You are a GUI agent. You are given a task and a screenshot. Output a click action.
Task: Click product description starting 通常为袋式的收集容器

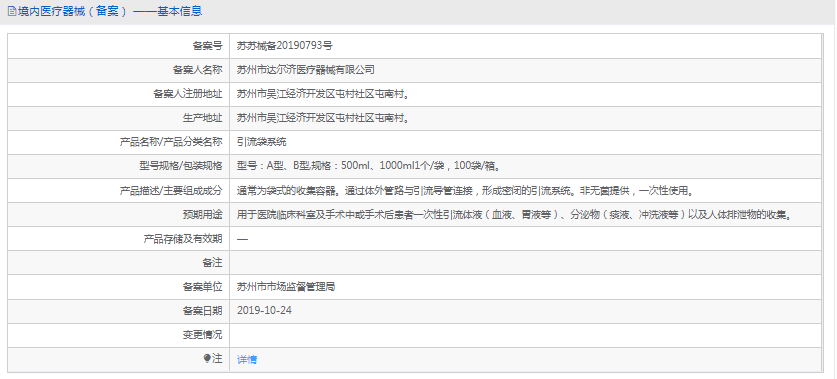coord(464,191)
